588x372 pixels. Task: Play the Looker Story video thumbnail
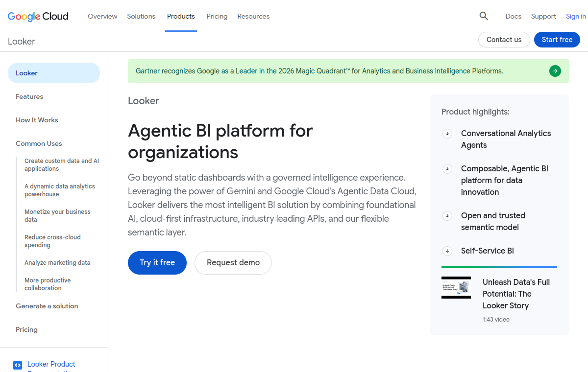[456, 288]
